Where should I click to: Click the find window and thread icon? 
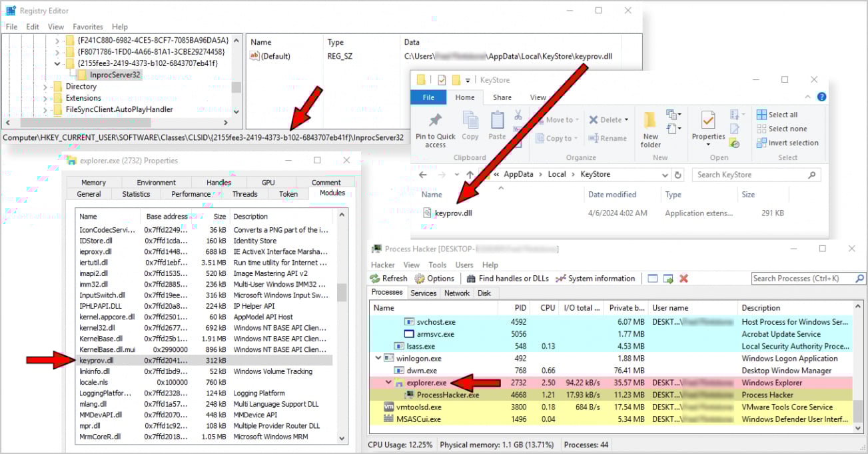coord(668,279)
